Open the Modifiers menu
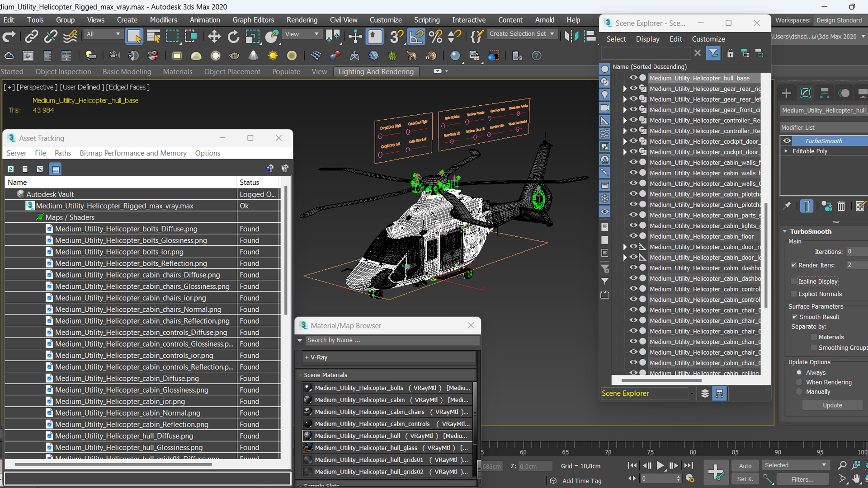The width and height of the screenshot is (868, 488). click(x=163, y=20)
